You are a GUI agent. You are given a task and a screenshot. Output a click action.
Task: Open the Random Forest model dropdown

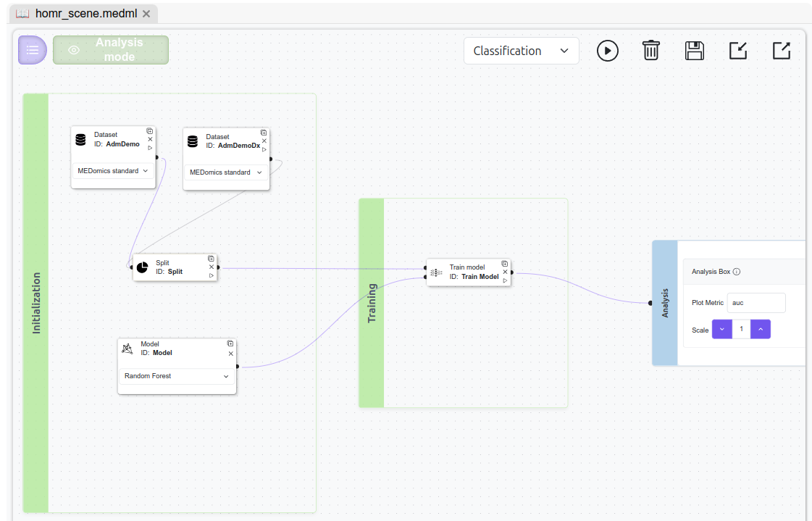[x=176, y=377]
